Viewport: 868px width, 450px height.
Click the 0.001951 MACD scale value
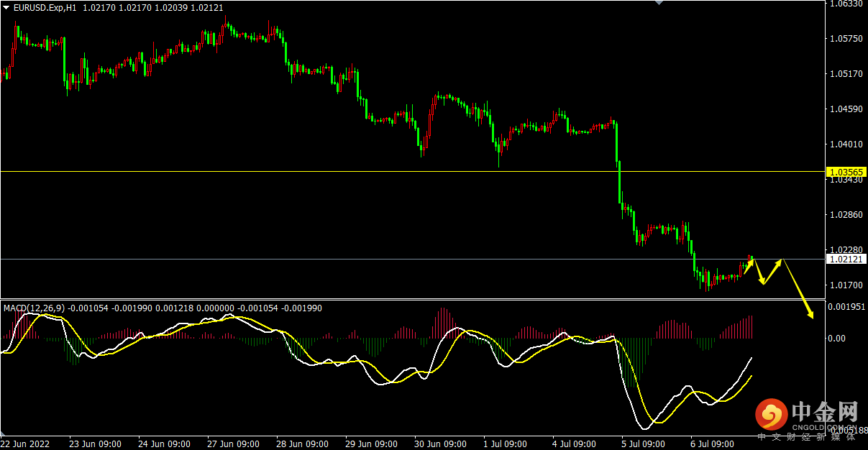point(846,307)
